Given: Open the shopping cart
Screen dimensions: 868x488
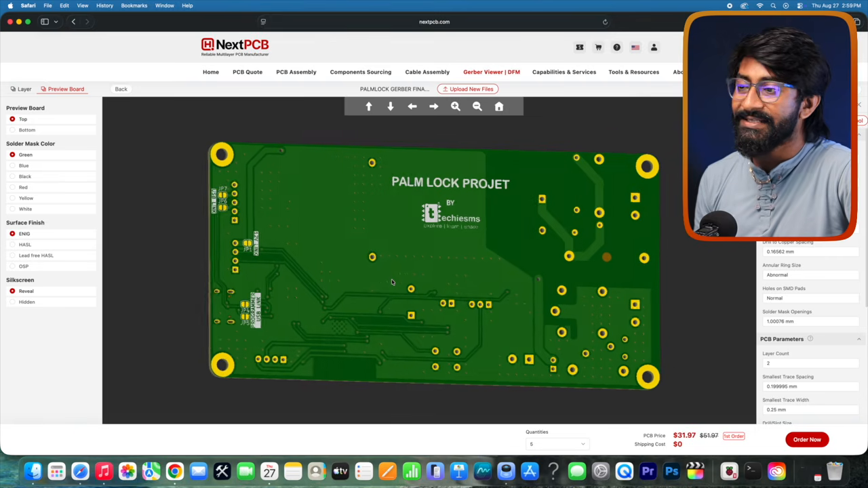Looking at the screenshot, I should tap(598, 47).
